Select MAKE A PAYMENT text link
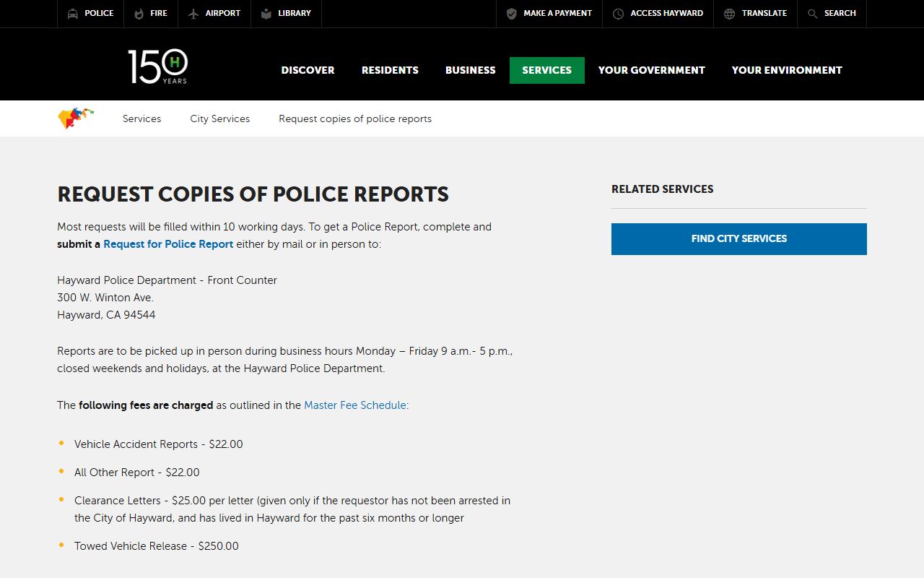 tap(558, 13)
